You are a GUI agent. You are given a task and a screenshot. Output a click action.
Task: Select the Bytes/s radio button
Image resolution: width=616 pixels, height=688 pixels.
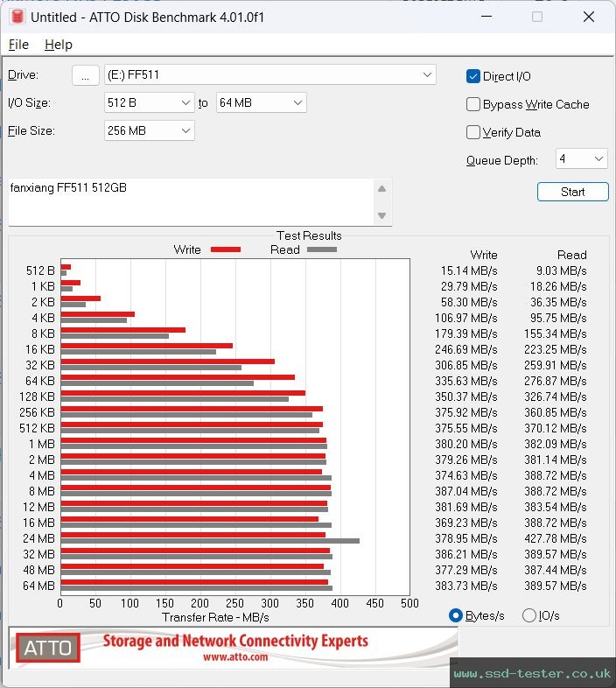(x=456, y=615)
